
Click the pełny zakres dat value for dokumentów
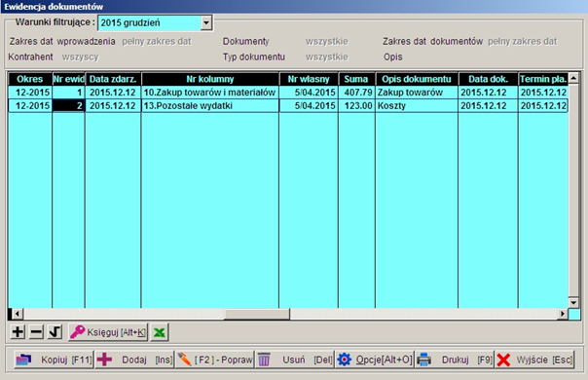tap(523, 41)
